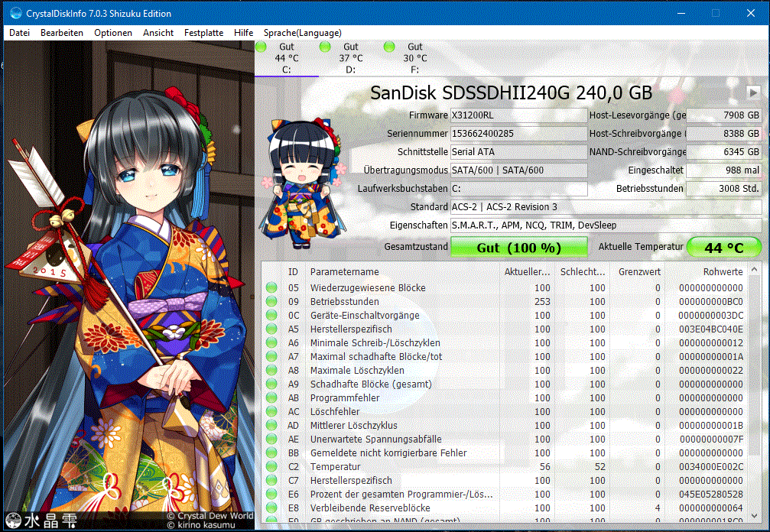Open the Optionen menu
This screenshot has height=532, width=770.
(x=113, y=33)
